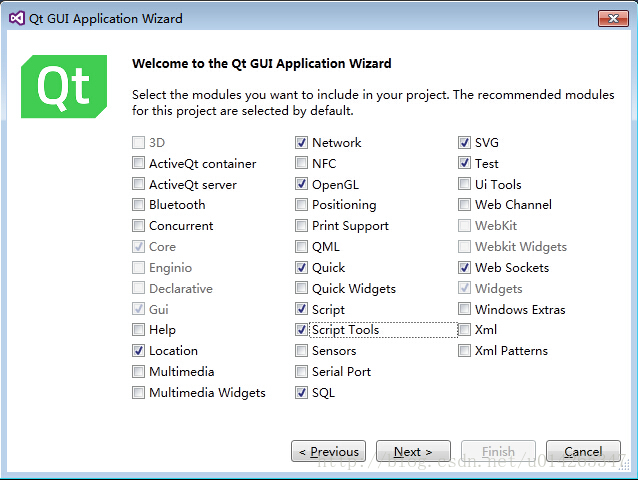This screenshot has width=638, height=481.
Task: Uncheck the Quick module
Action: tap(301, 267)
